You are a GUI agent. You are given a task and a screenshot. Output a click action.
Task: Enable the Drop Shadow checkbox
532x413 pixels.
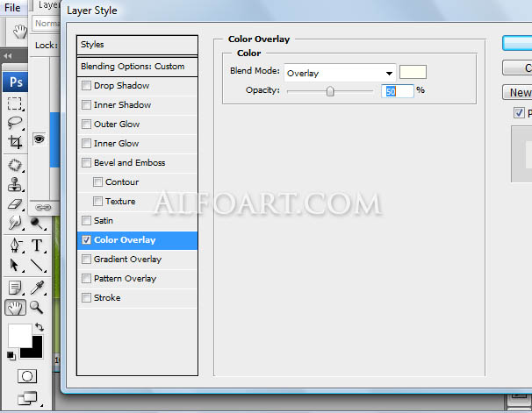coord(86,85)
